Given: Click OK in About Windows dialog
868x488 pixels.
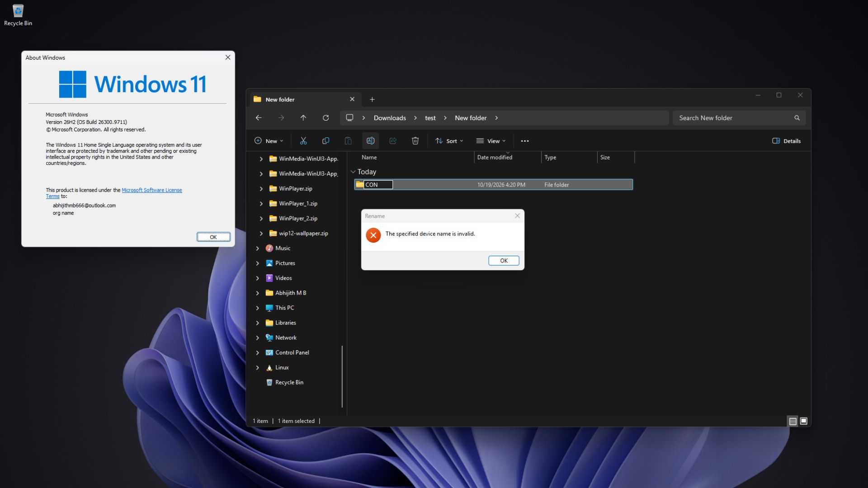Looking at the screenshot, I should click(x=213, y=237).
